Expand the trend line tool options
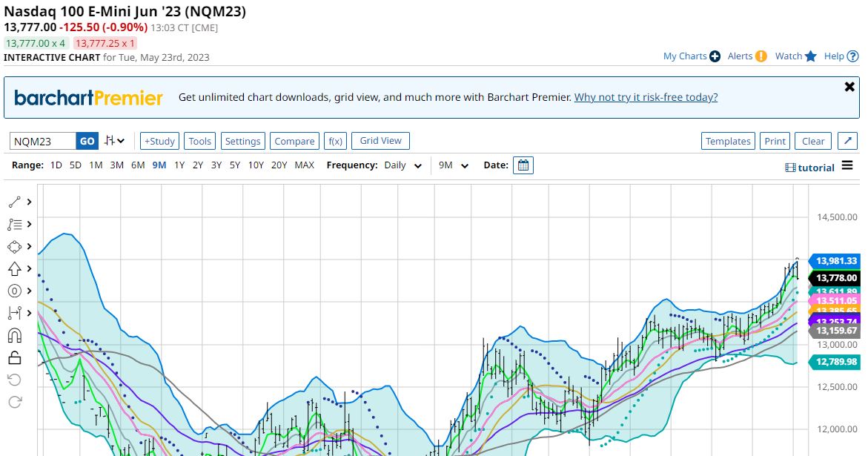The width and height of the screenshot is (868, 456). [30, 202]
